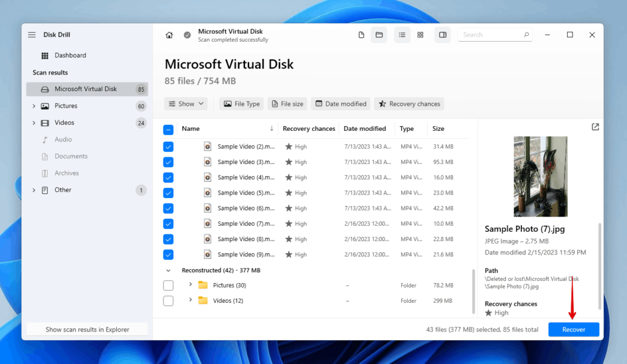Screen dimensions: 627x364
Task: Click the Recover button
Action: click(573, 329)
